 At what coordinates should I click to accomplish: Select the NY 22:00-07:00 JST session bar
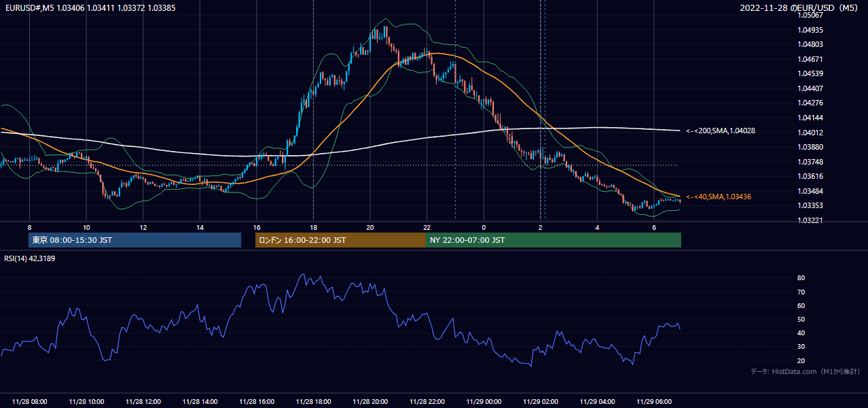pos(554,240)
